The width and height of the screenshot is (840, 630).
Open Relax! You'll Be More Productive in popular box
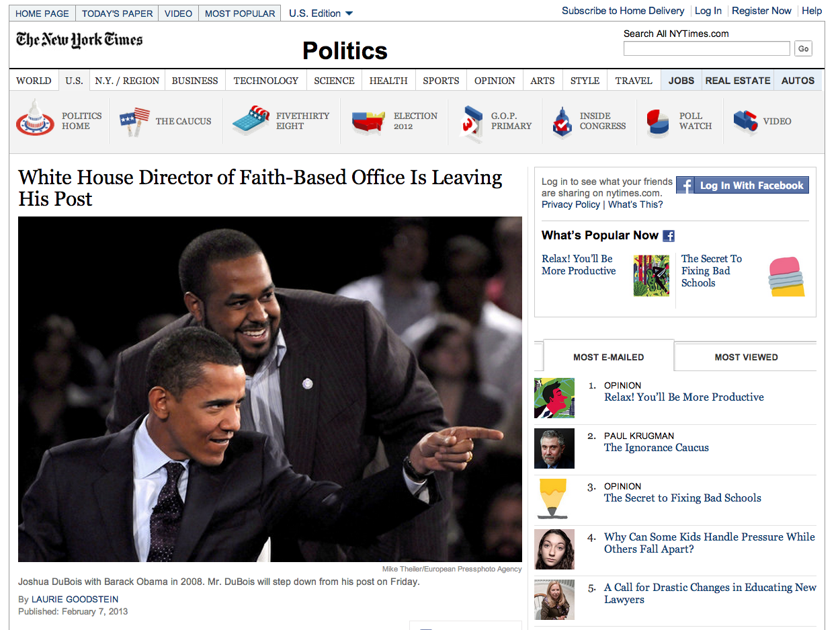coord(579,265)
